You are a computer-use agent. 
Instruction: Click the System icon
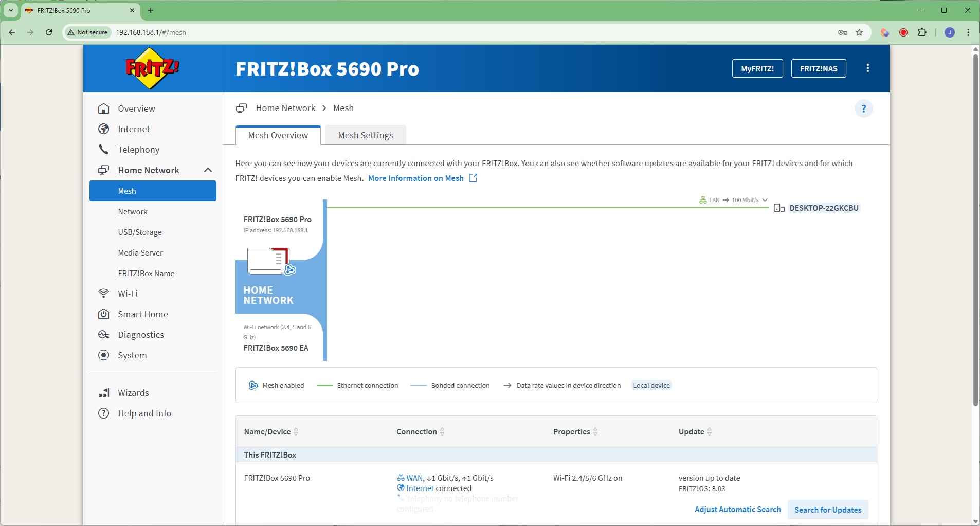tap(104, 355)
